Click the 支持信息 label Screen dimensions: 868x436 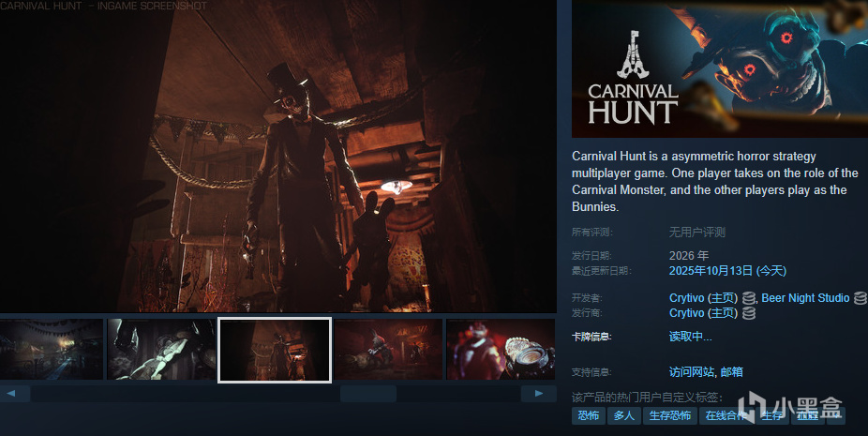pyautogui.click(x=591, y=372)
